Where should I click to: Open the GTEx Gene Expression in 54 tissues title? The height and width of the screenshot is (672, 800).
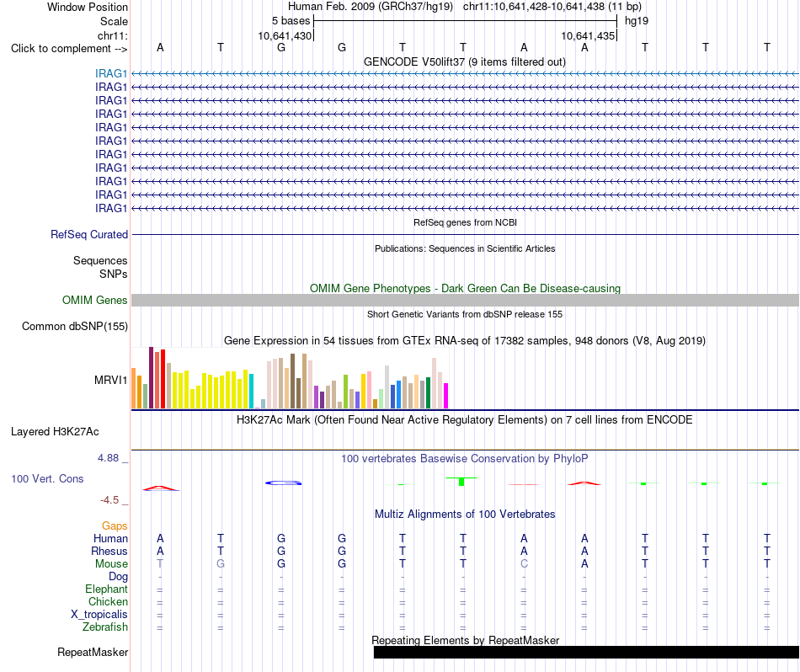click(x=465, y=340)
